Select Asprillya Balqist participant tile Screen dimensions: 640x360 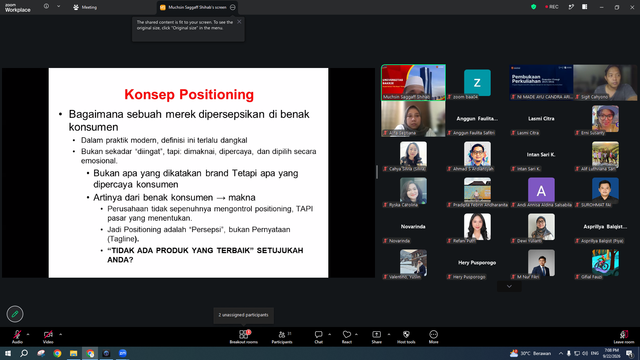click(x=605, y=227)
